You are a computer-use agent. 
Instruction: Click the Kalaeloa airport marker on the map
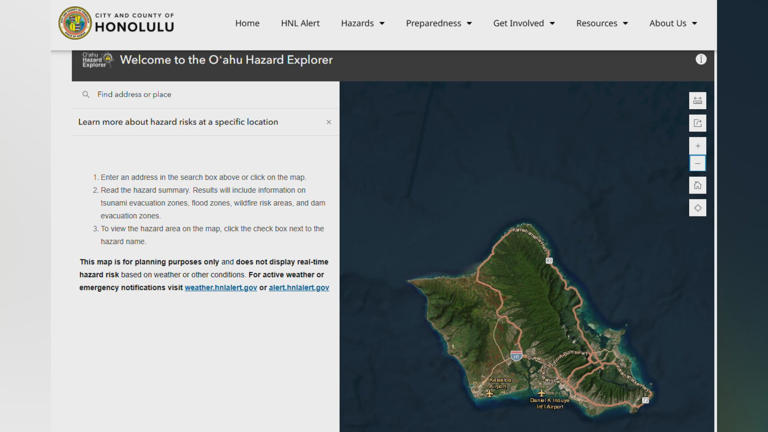pos(489,393)
